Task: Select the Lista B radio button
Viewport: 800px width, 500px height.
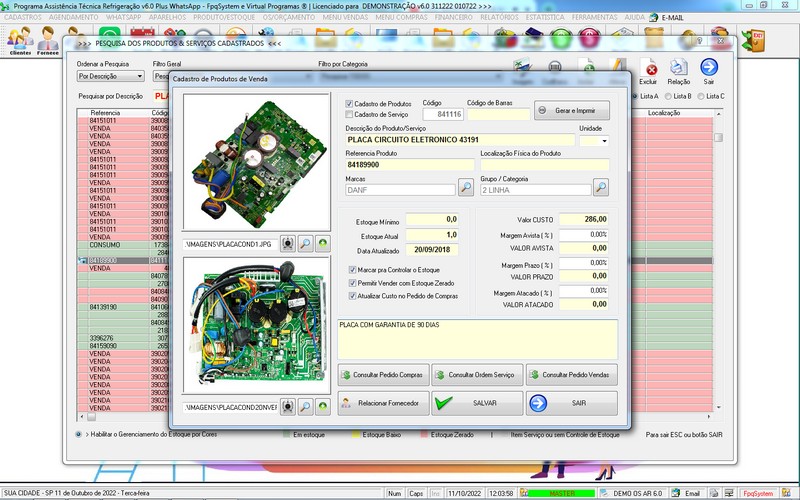Action: tap(668, 96)
